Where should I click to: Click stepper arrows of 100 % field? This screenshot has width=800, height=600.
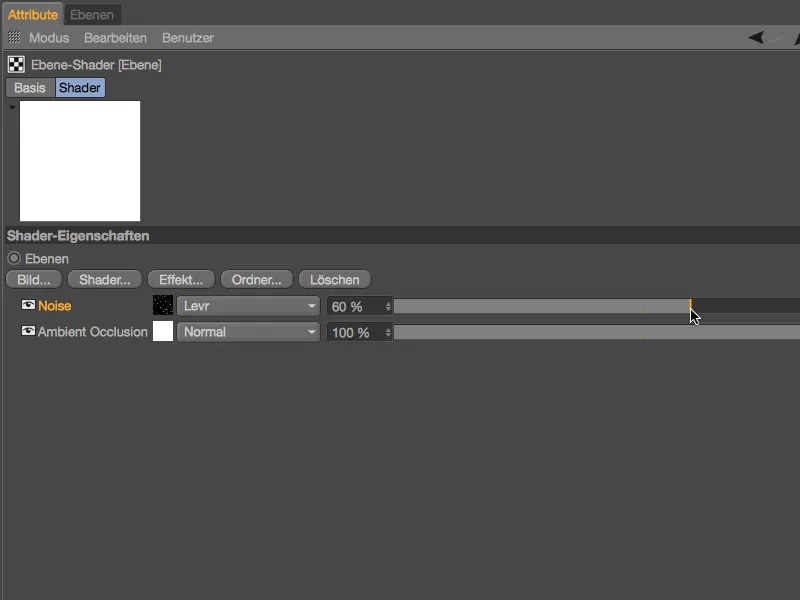tap(388, 332)
